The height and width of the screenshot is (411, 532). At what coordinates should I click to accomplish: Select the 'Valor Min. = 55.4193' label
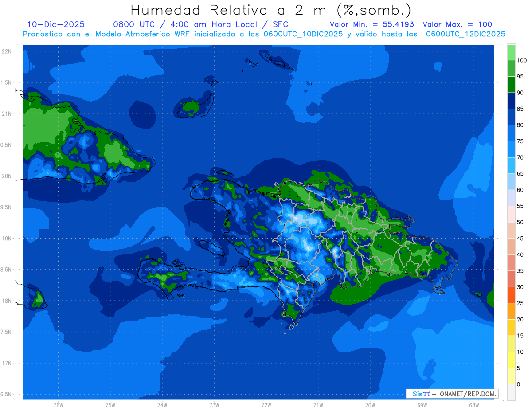[x=372, y=24]
